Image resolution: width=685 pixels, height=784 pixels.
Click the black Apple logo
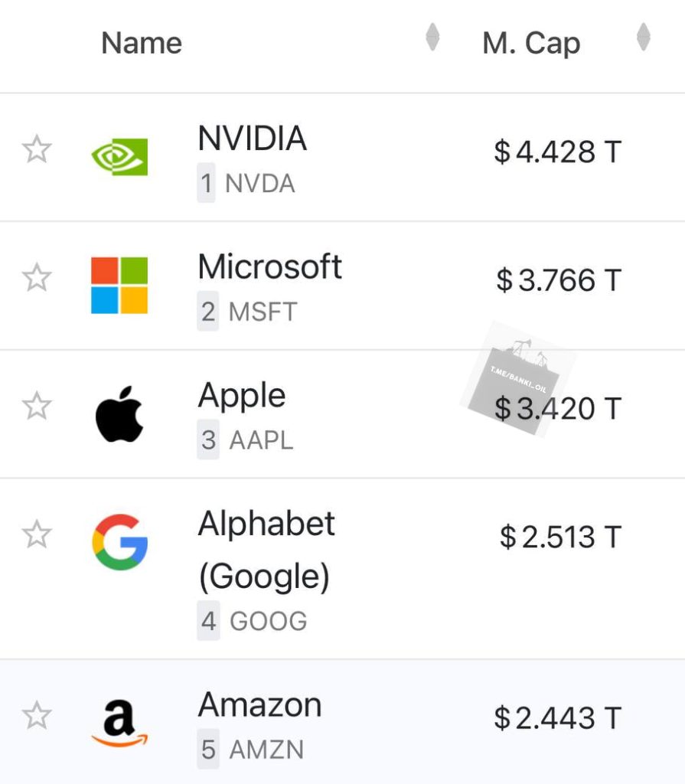pos(119,414)
